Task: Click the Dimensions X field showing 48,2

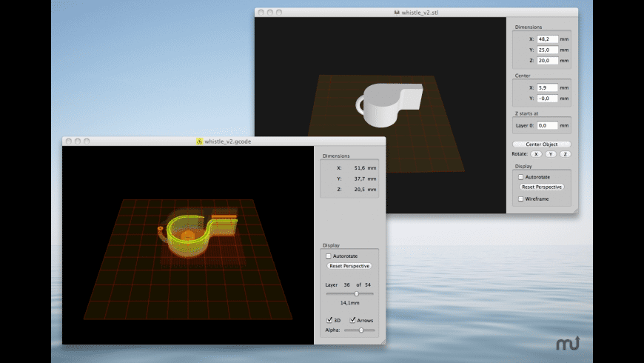Action: pyautogui.click(x=548, y=39)
